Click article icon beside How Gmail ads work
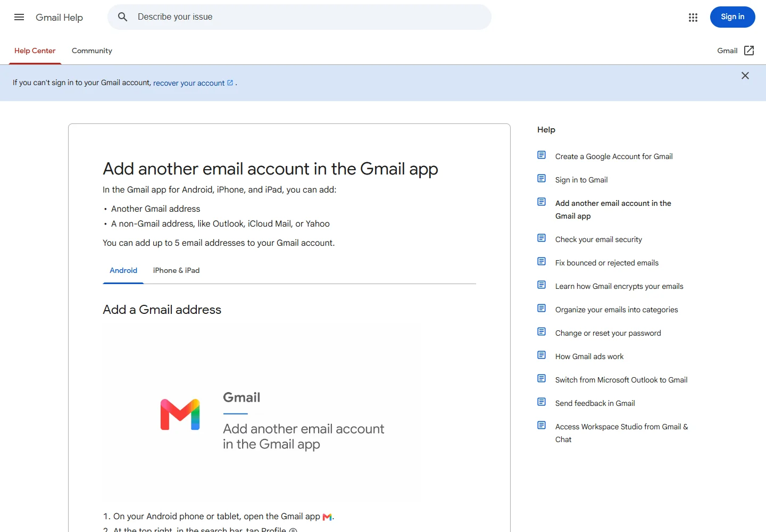 542,355
